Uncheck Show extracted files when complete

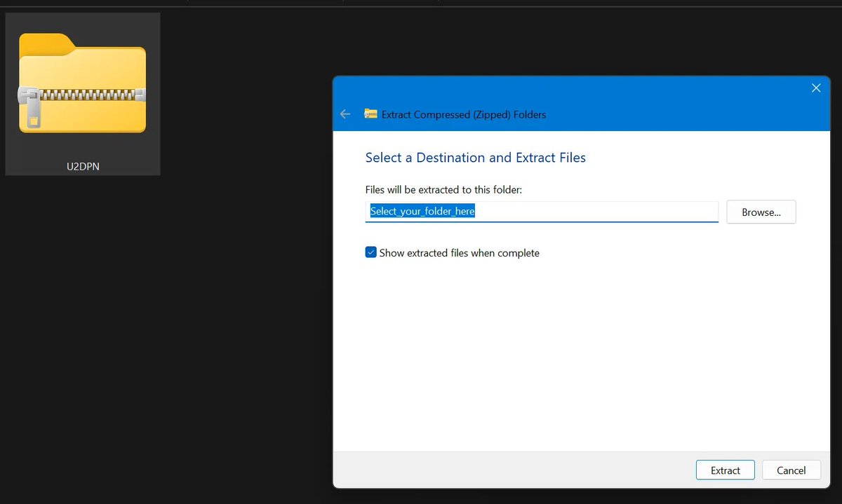pyautogui.click(x=370, y=252)
